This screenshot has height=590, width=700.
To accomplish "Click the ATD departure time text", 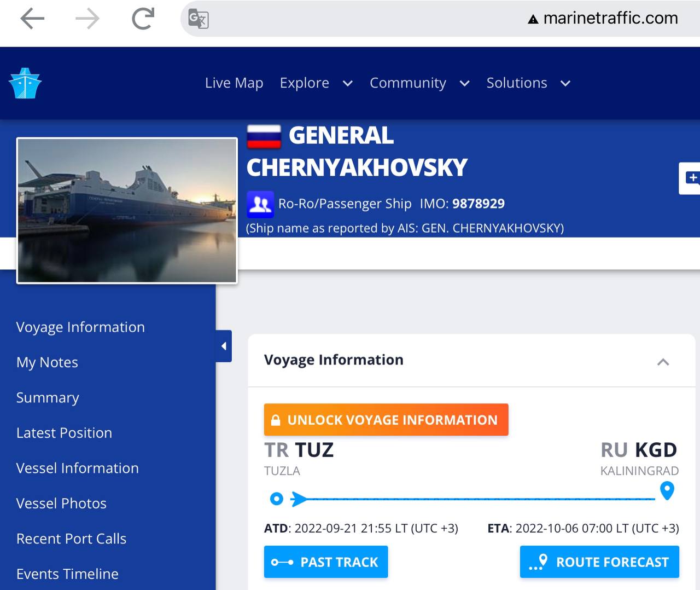I will (x=361, y=528).
